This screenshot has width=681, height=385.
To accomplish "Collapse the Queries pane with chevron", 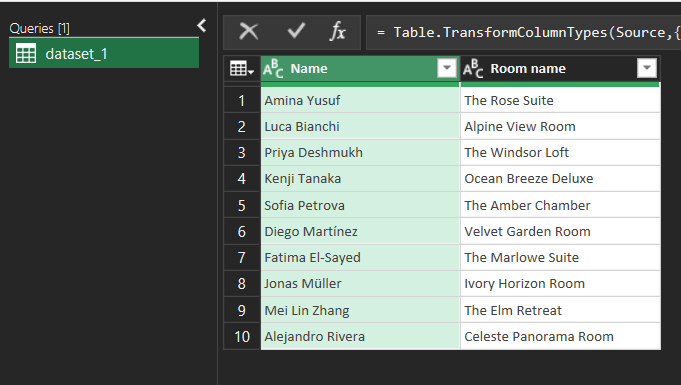I will coord(202,26).
